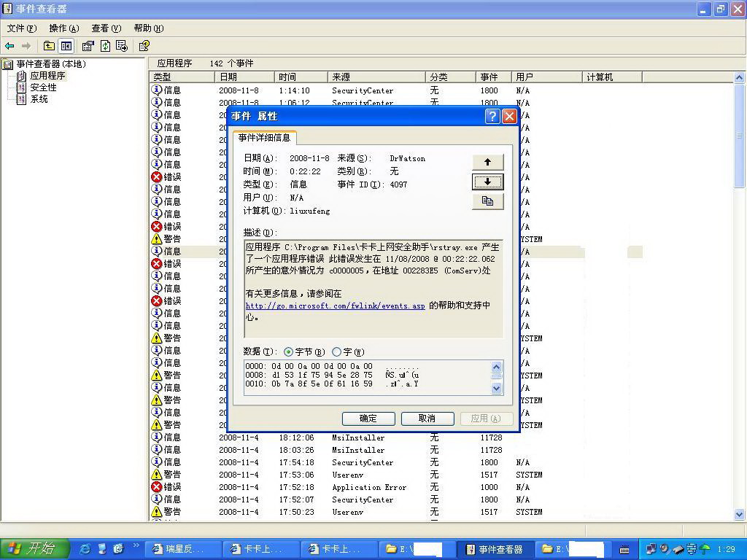This screenshot has width=747, height=560.
Task: Copy event details with the copy button
Action: [x=487, y=201]
